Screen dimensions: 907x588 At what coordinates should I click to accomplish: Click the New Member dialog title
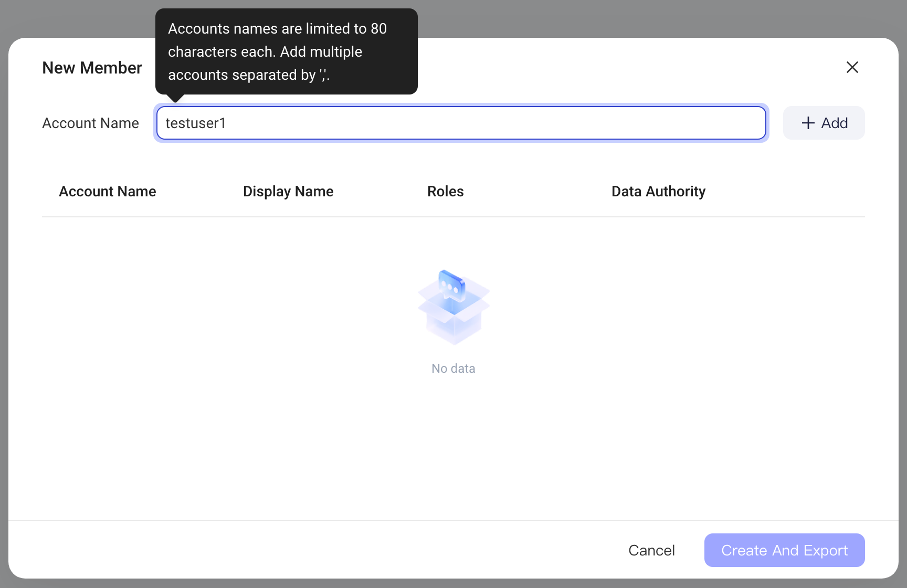coord(92,68)
